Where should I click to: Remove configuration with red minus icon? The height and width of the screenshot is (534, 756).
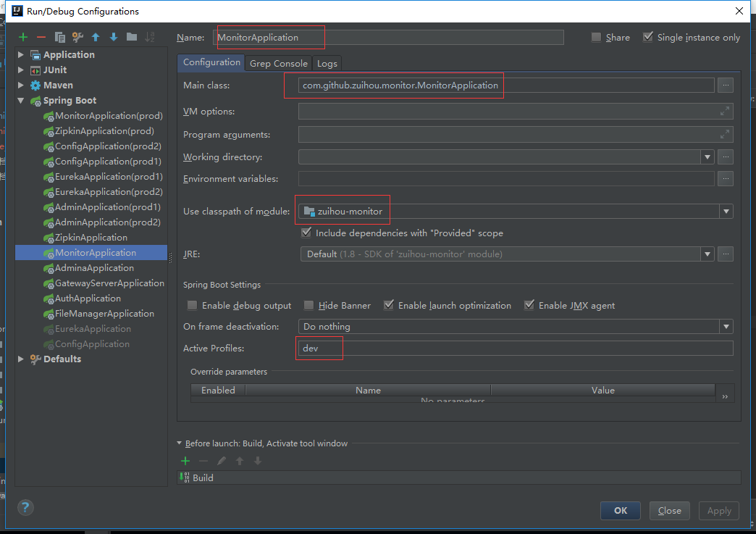tap(41, 37)
